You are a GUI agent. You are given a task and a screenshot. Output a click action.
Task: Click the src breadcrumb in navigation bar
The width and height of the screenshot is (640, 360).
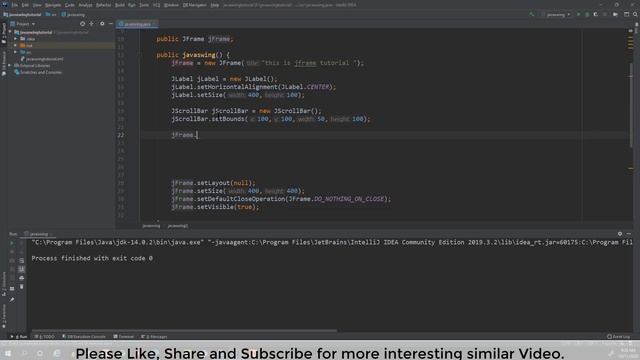click(x=51, y=15)
